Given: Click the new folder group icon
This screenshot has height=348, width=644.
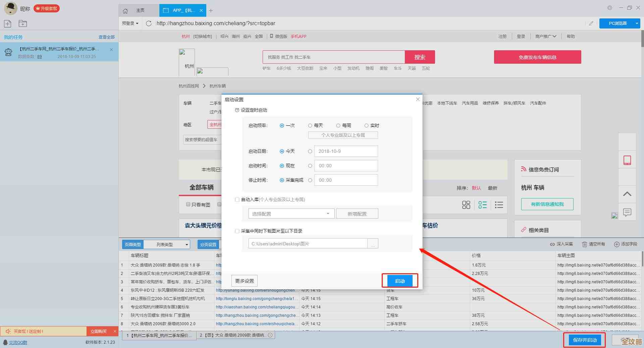Looking at the screenshot, I should [23, 23].
